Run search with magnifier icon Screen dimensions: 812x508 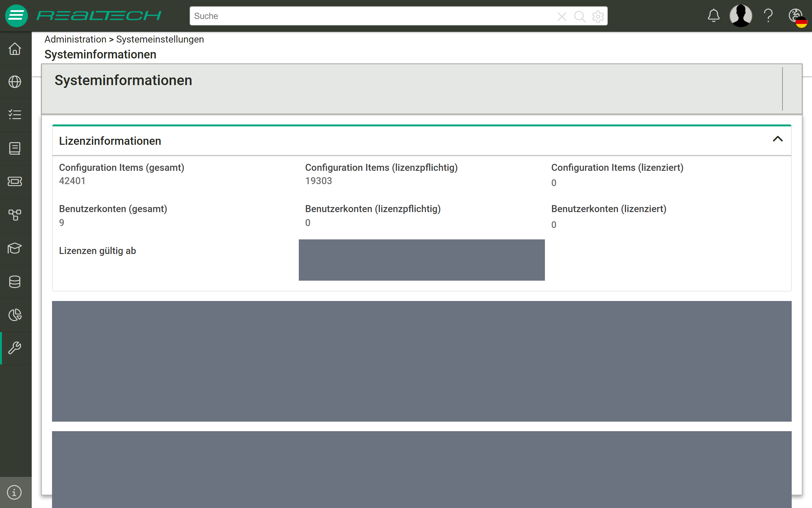(x=580, y=16)
